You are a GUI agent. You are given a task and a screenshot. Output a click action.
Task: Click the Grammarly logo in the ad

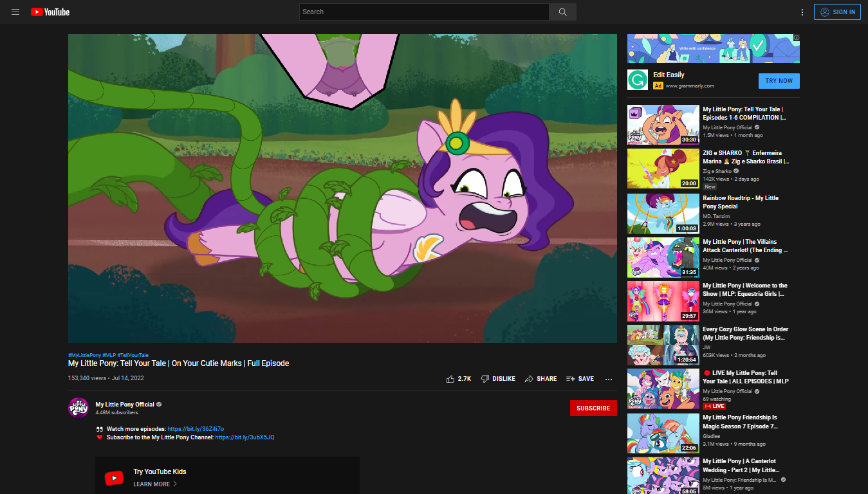coord(638,80)
